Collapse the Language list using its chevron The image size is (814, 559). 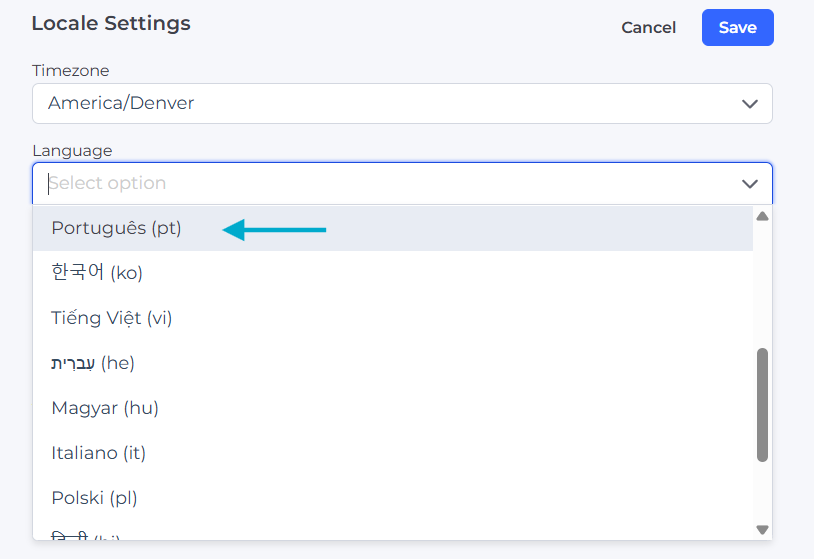coord(750,184)
